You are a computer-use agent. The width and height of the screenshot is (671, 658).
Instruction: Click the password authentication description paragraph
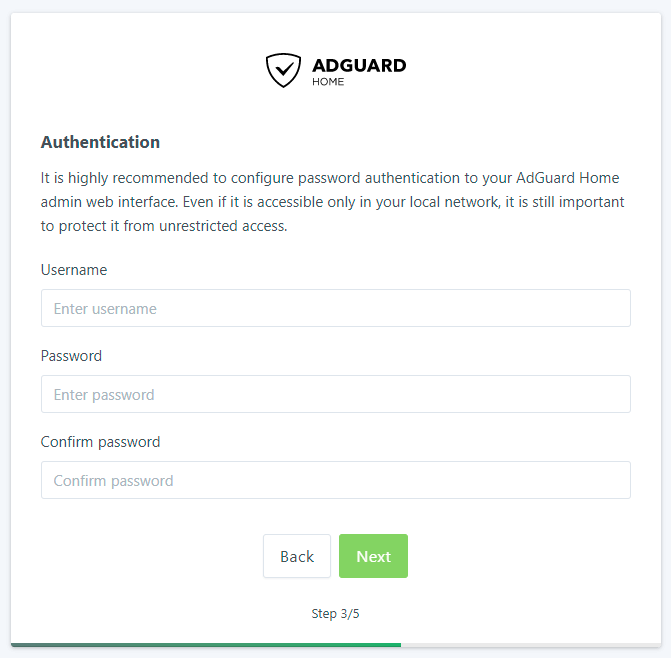[332, 202]
